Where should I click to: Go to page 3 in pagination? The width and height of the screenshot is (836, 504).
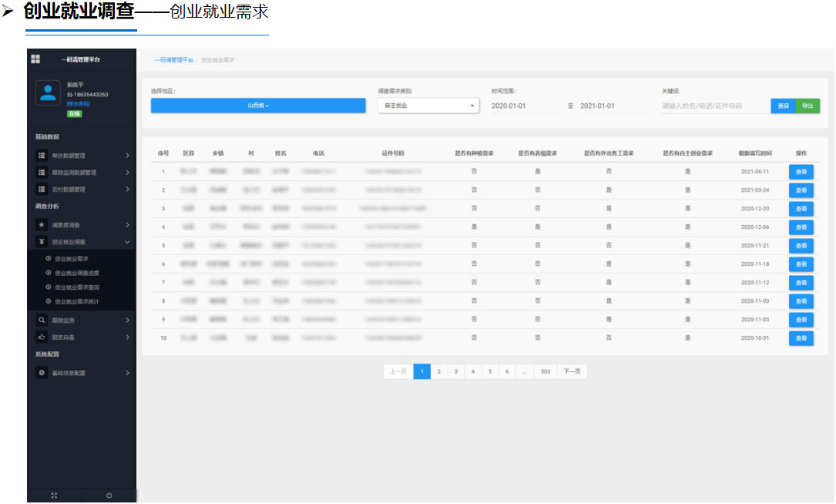[456, 371]
